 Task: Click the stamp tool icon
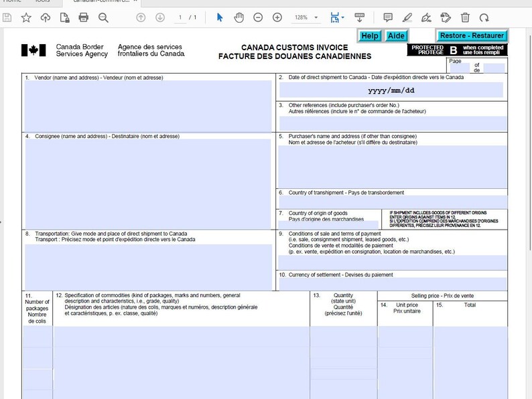point(446,17)
